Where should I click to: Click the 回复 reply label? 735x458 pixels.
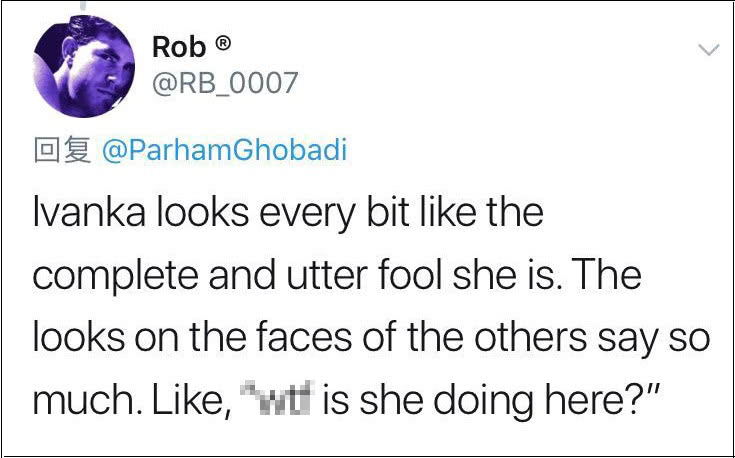63,150
